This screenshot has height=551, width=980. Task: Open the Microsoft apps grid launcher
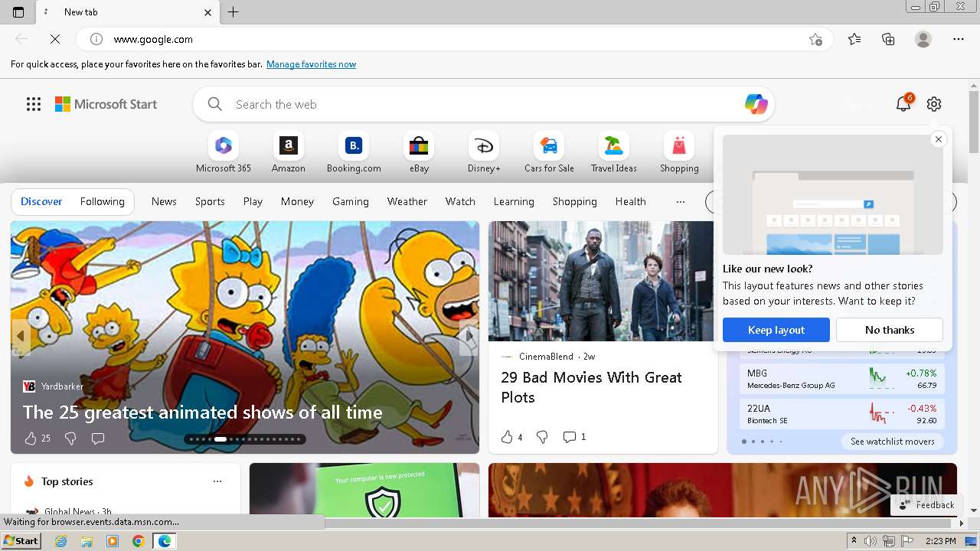[x=34, y=104]
